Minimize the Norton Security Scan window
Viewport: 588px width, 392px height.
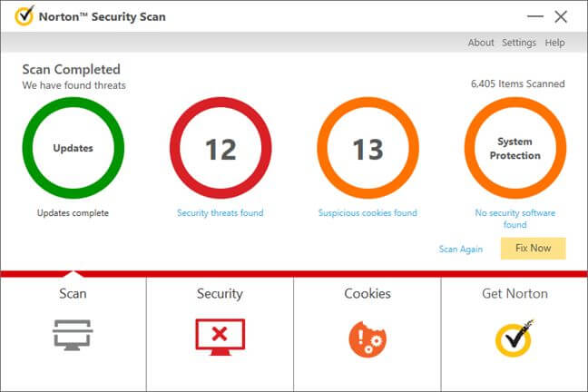(535, 16)
